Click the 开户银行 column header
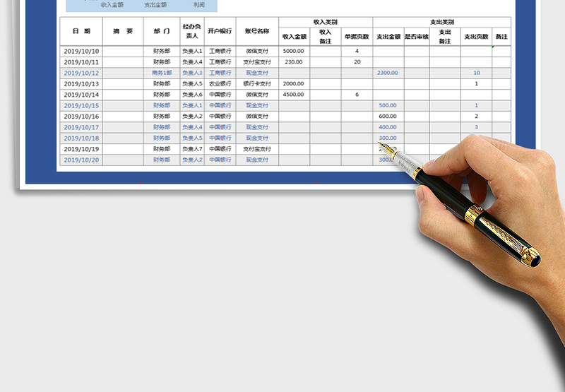Viewport: 565px width, 392px height. (220, 32)
